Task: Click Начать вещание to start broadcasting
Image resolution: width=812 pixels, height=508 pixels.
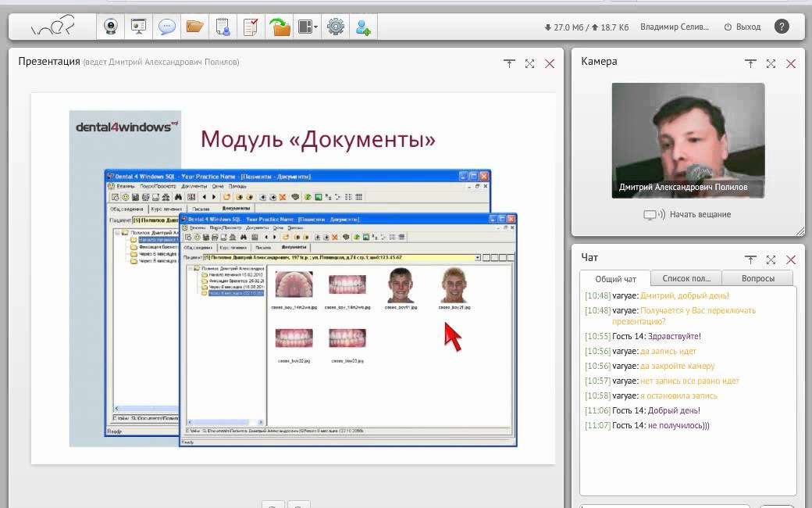Action: tap(686, 215)
